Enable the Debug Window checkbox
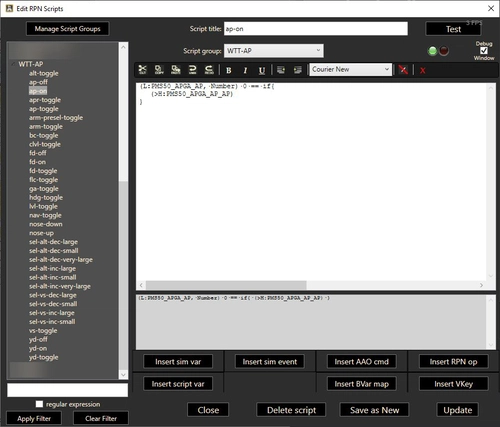This screenshot has height=427, width=500. [484, 51]
